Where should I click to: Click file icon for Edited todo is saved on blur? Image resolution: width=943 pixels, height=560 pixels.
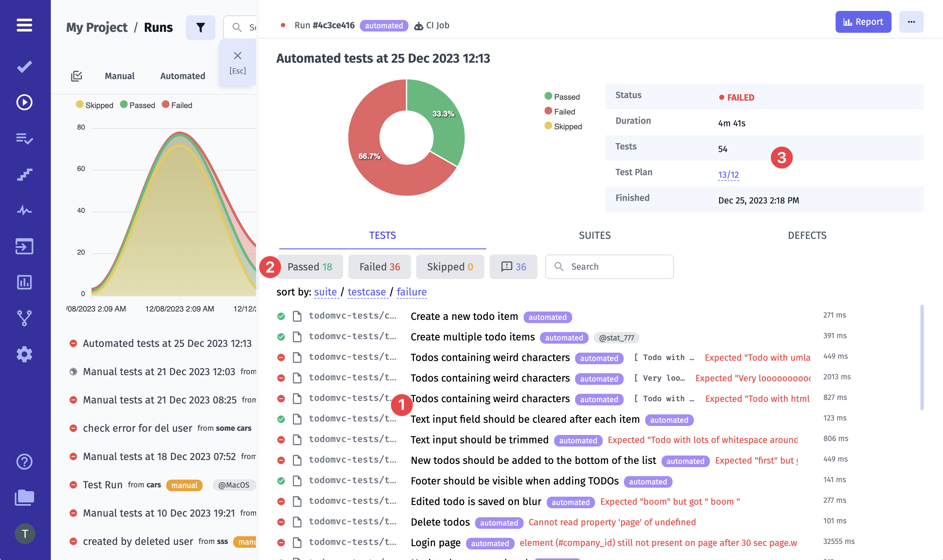coord(297,501)
